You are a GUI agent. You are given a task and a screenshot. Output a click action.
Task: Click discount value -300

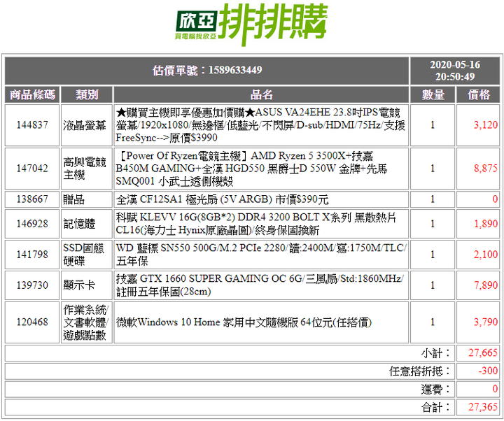click(x=488, y=371)
